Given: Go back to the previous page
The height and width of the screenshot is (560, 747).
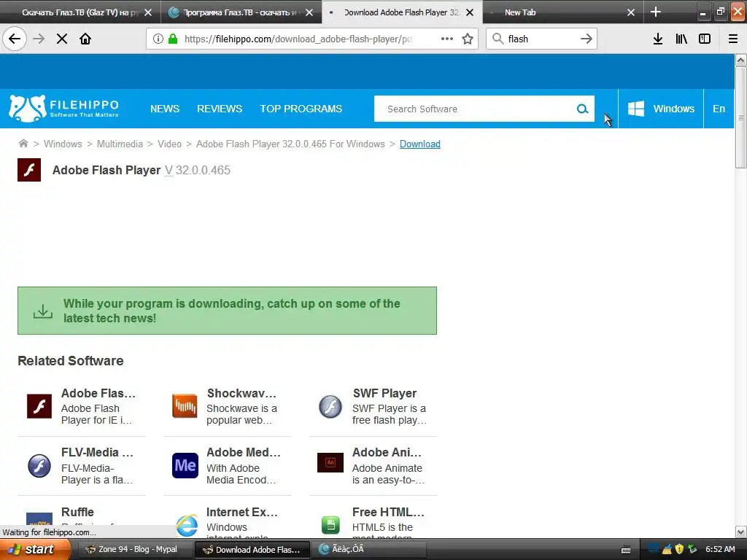Looking at the screenshot, I should pyautogui.click(x=15, y=39).
